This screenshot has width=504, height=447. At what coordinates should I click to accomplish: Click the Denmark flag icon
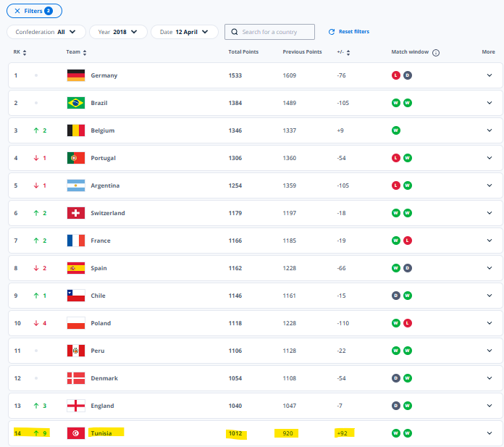pyautogui.click(x=76, y=378)
